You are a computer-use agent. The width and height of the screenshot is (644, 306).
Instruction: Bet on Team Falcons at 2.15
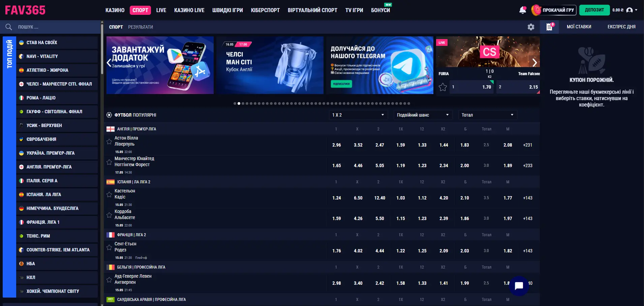518,87
